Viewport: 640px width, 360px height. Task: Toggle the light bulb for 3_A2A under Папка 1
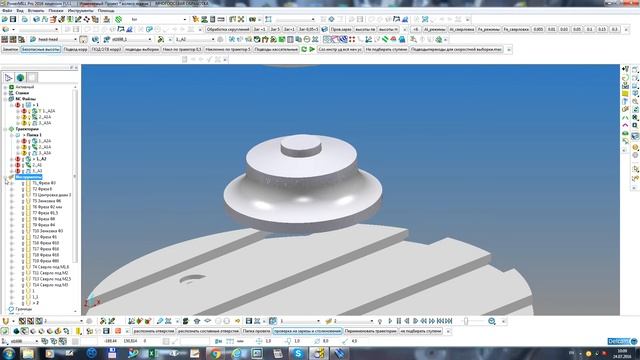click(x=29, y=153)
